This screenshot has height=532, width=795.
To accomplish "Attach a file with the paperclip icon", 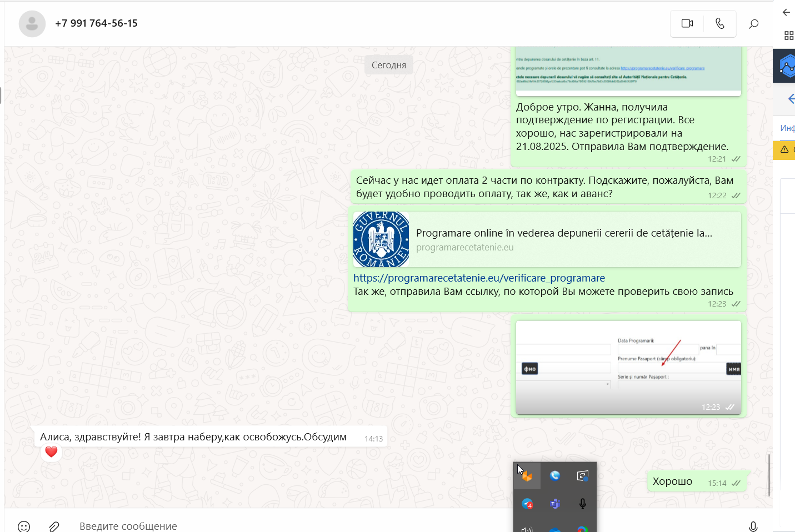I will point(54,526).
